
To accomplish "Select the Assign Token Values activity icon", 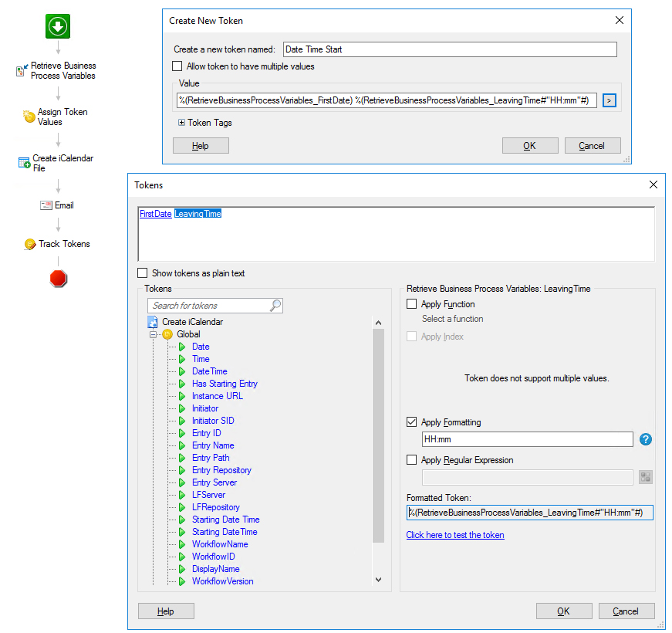I will (x=29, y=117).
